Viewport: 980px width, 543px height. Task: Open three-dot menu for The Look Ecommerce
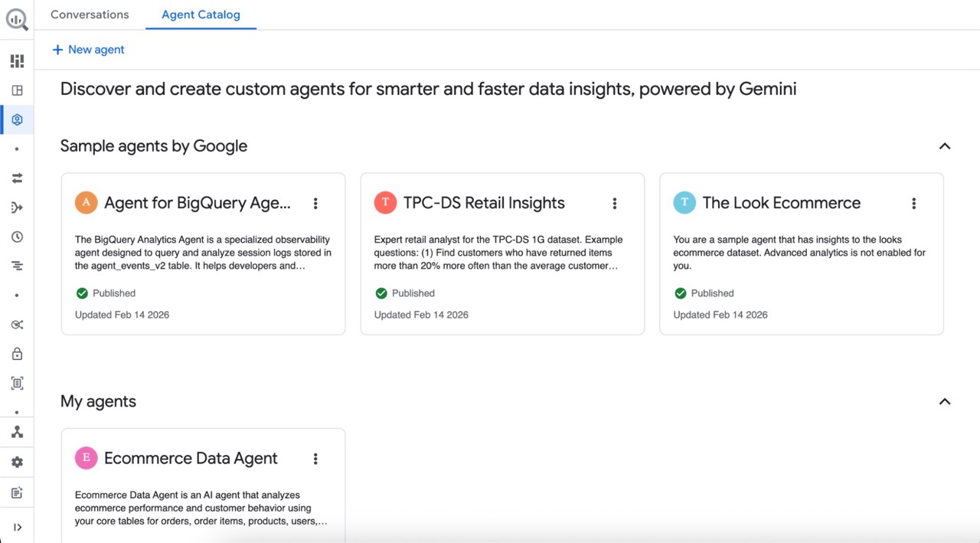pyautogui.click(x=913, y=203)
